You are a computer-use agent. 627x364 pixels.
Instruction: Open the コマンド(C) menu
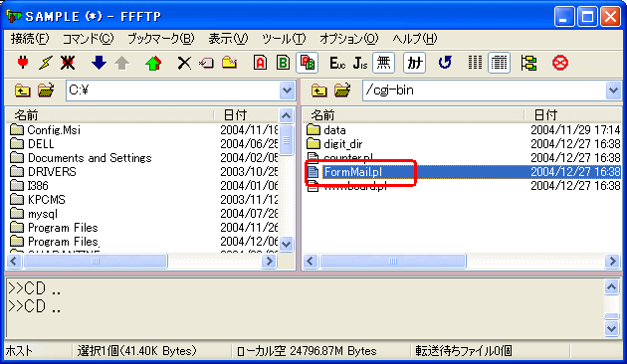[88, 39]
